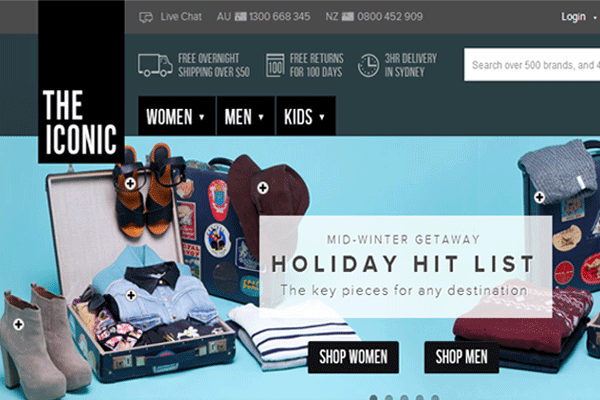Focus the brand search field
This screenshot has height=400, width=600.
click(x=532, y=65)
